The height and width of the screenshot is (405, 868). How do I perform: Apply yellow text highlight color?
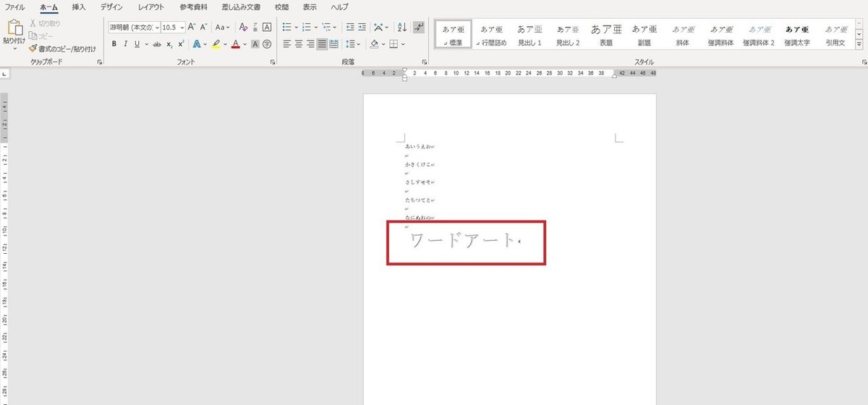pyautogui.click(x=216, y=44)
